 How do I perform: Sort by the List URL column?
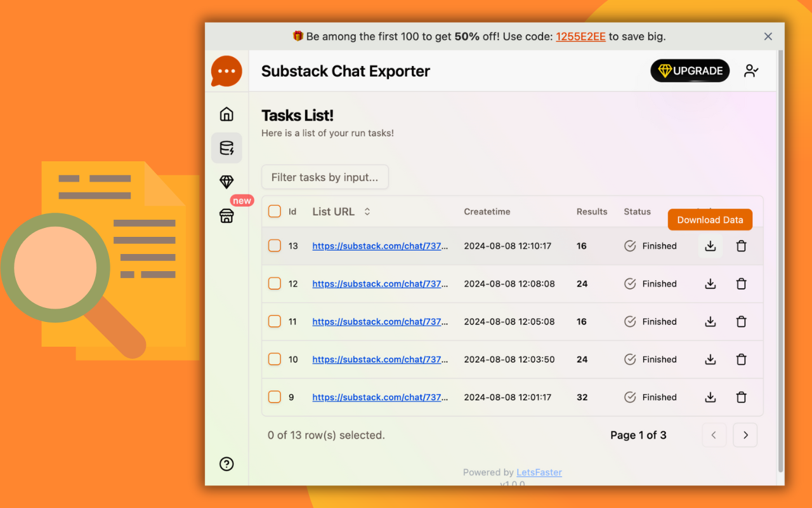tap(341, 211)
